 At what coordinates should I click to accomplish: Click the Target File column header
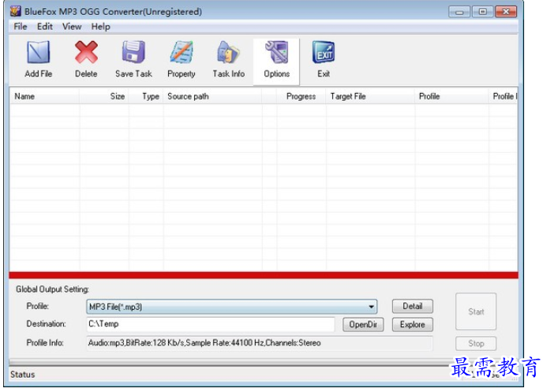point(370,96)
